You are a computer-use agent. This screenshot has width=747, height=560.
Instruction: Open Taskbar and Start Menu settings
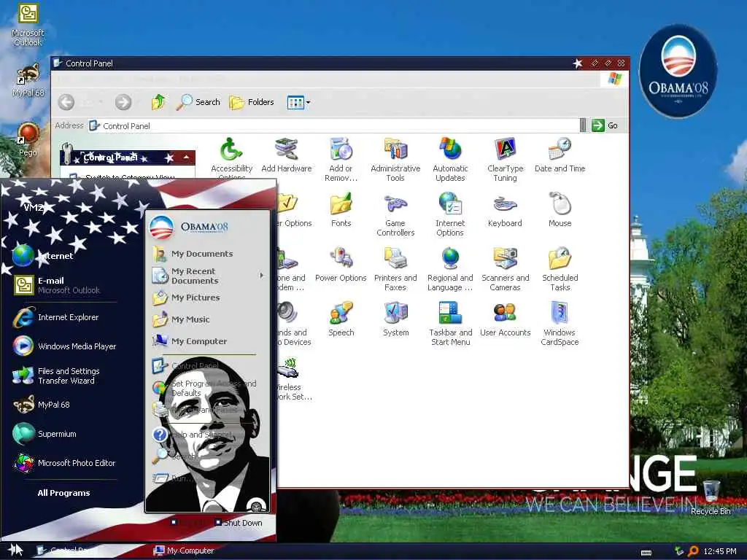451,324
